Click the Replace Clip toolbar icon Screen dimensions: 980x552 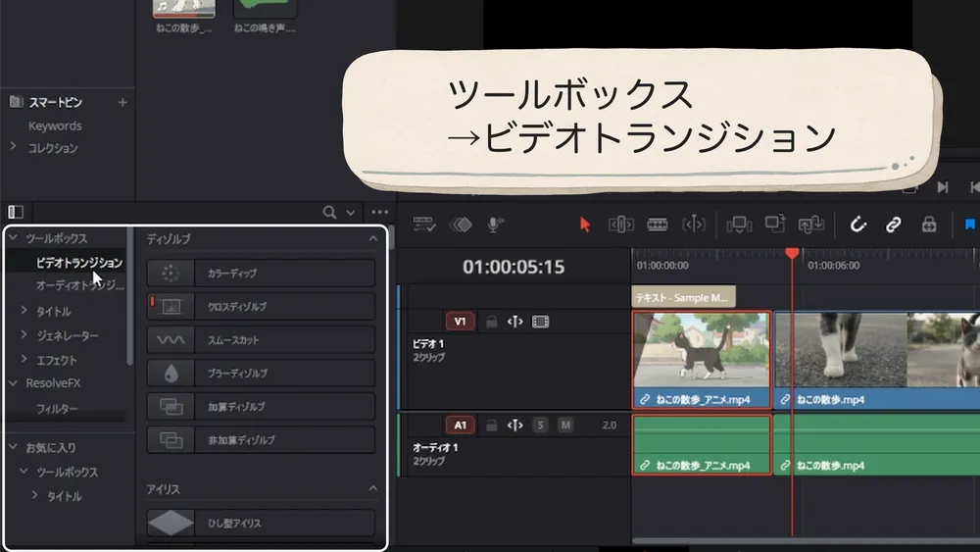811,225
